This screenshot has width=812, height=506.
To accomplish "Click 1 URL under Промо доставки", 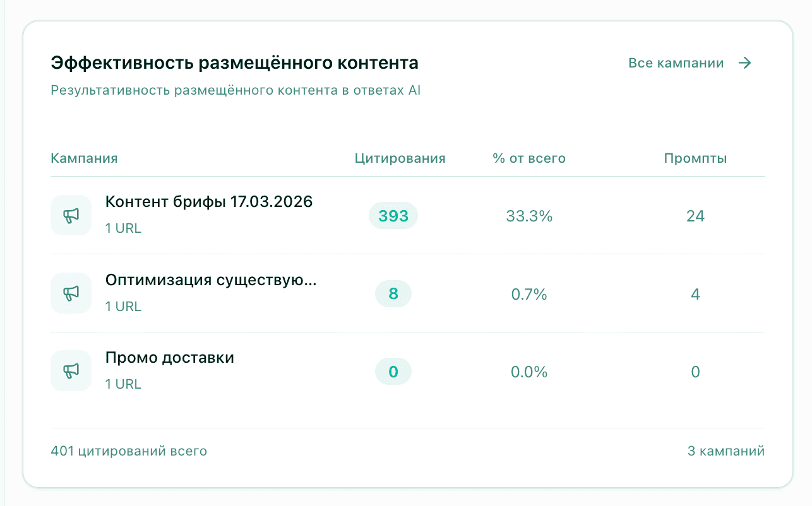I will (122, 384).
